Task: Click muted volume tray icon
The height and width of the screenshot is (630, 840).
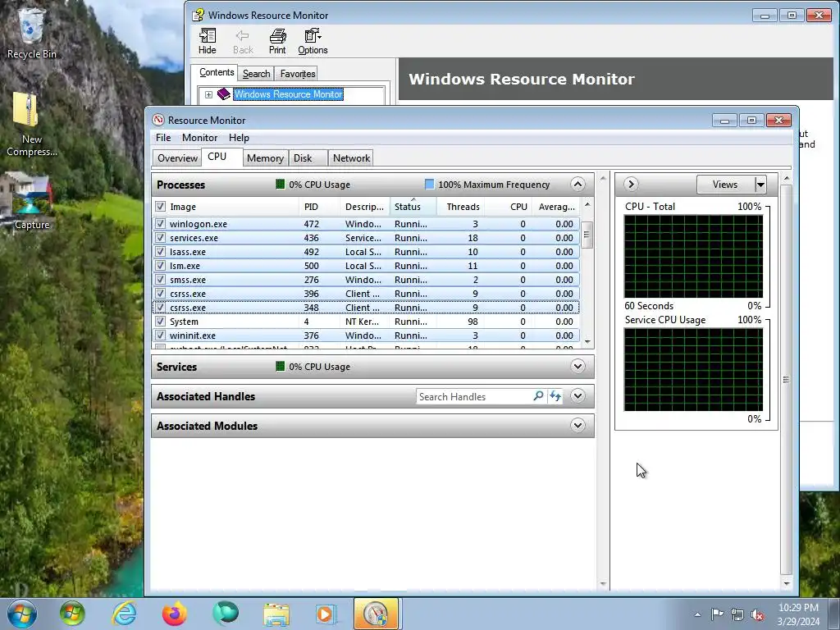Action: [757, 614]
